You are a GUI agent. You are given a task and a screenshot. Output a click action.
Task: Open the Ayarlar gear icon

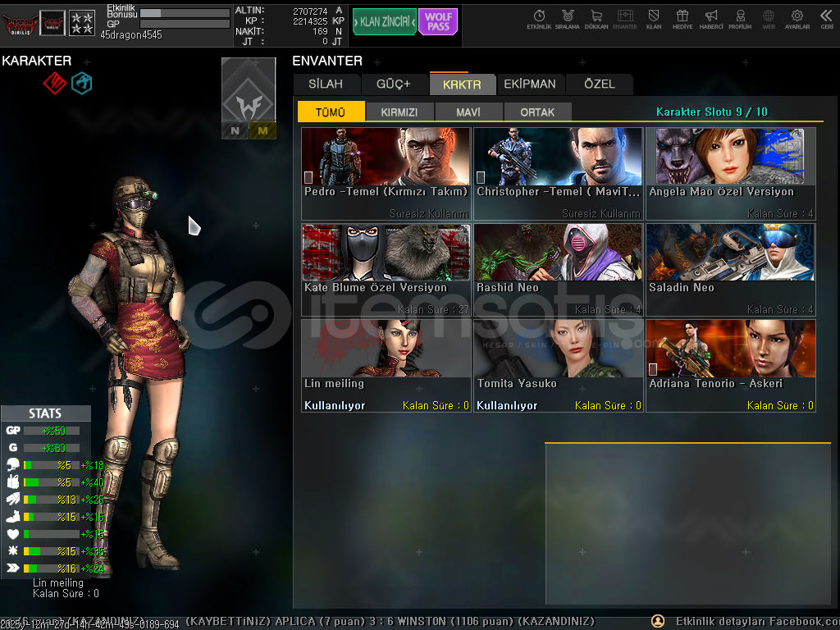[x=797, y=20]
